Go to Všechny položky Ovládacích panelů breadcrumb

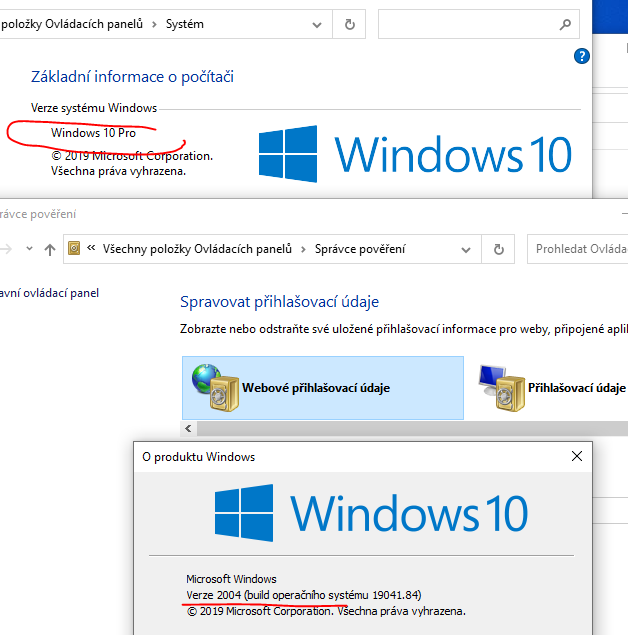point(197,249)
